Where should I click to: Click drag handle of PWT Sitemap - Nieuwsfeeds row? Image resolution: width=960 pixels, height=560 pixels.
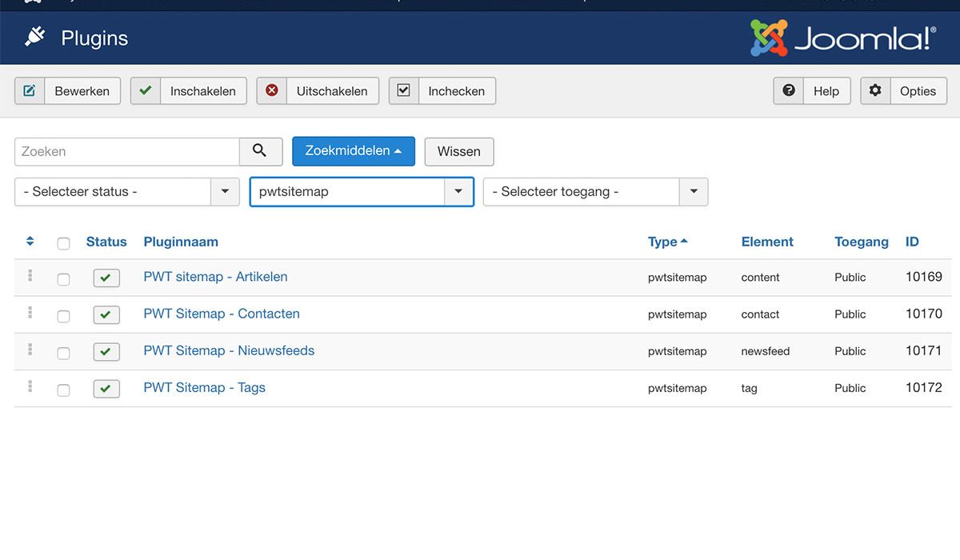(30, 350)
